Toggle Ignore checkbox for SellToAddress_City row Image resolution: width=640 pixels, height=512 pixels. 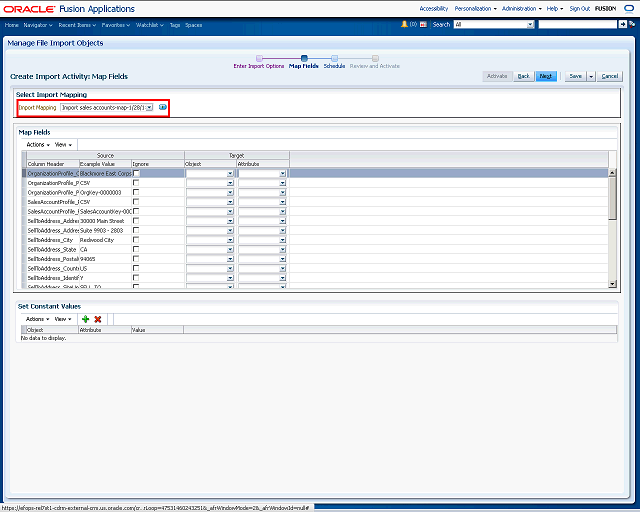(x=136, y=240)
